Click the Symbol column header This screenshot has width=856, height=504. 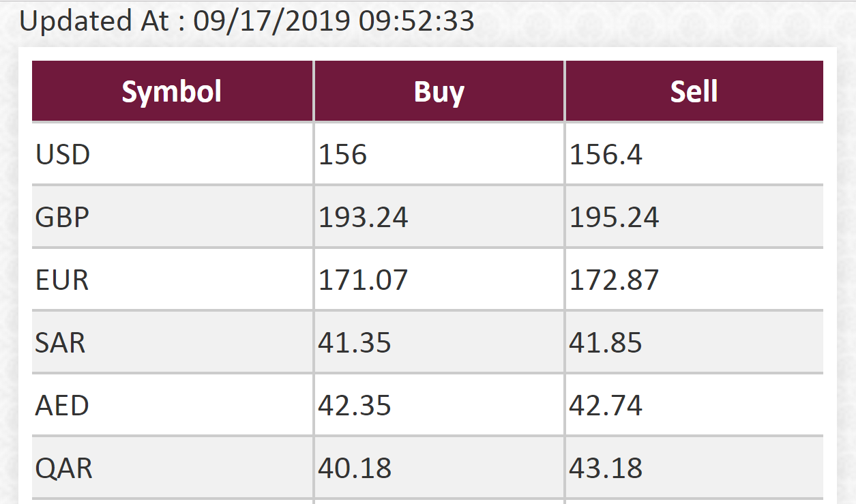click(172, 91)
